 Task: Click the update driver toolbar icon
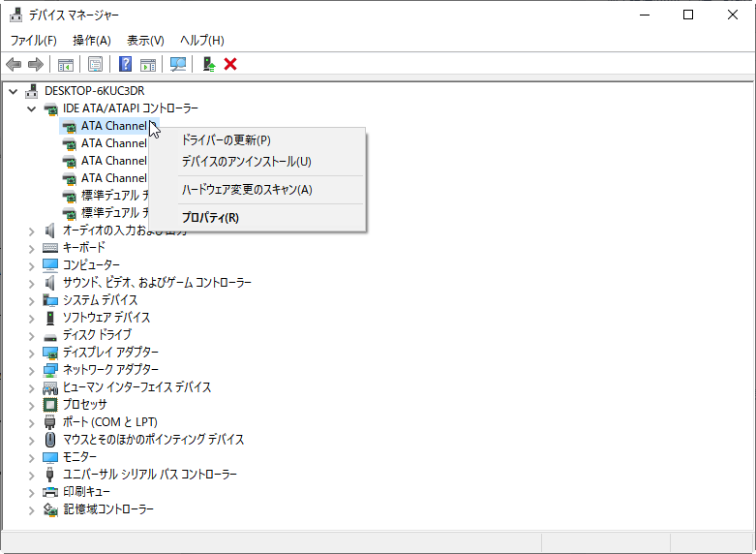pos(209,64)
